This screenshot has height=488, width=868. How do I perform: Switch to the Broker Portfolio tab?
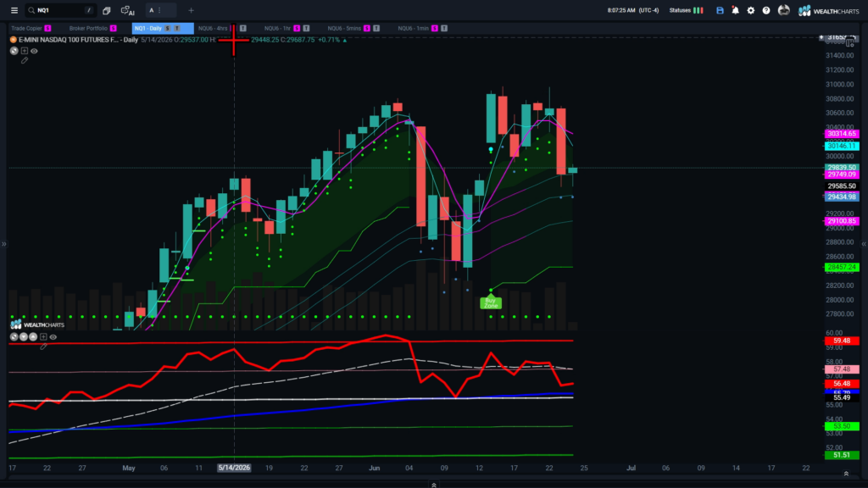[x=88, y=28]
